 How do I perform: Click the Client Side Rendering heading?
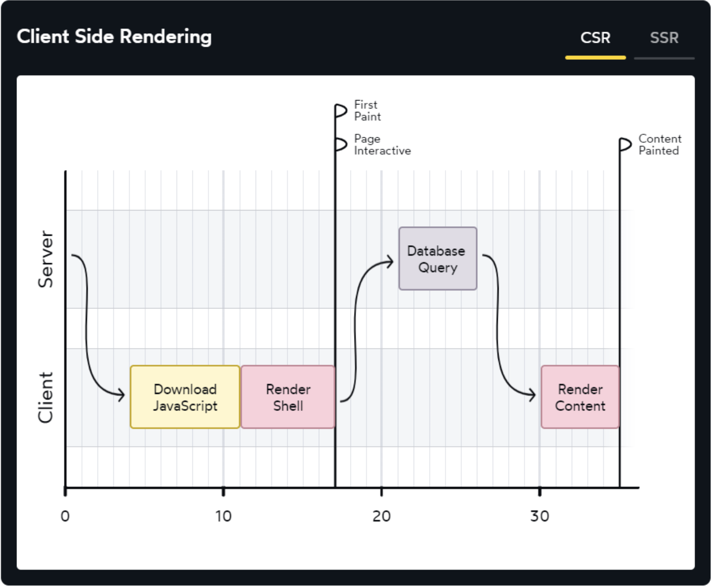click(115, 37)
